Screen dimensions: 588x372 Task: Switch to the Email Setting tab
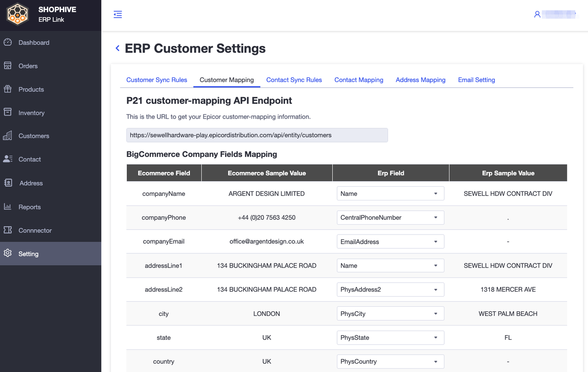click(x=476, y=80)
